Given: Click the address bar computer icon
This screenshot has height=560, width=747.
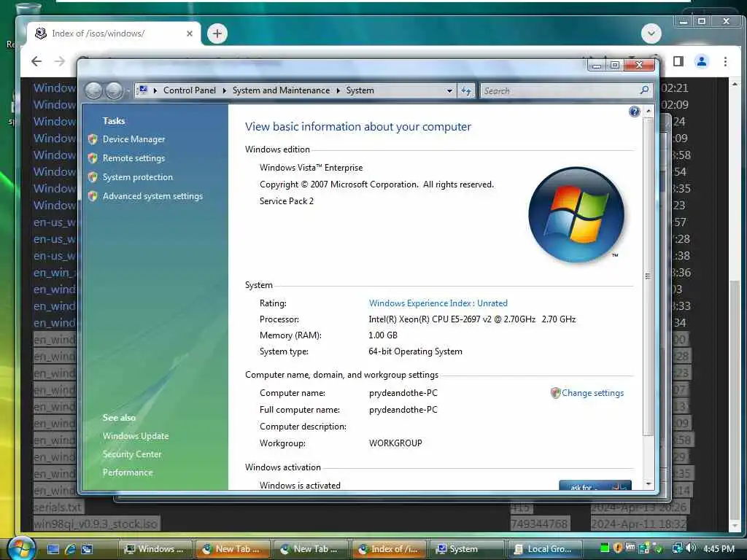Looking at the screenshot, I should 143,90.
